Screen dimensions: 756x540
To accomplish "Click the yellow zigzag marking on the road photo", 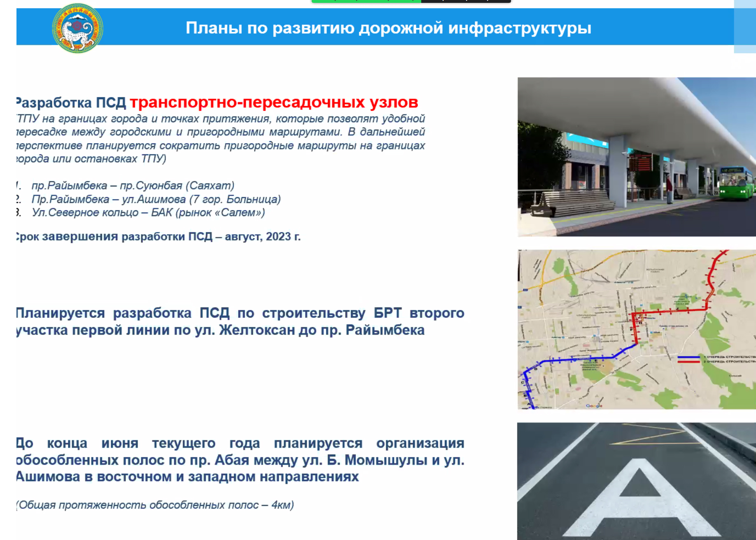I will click(x=651, y=436).
